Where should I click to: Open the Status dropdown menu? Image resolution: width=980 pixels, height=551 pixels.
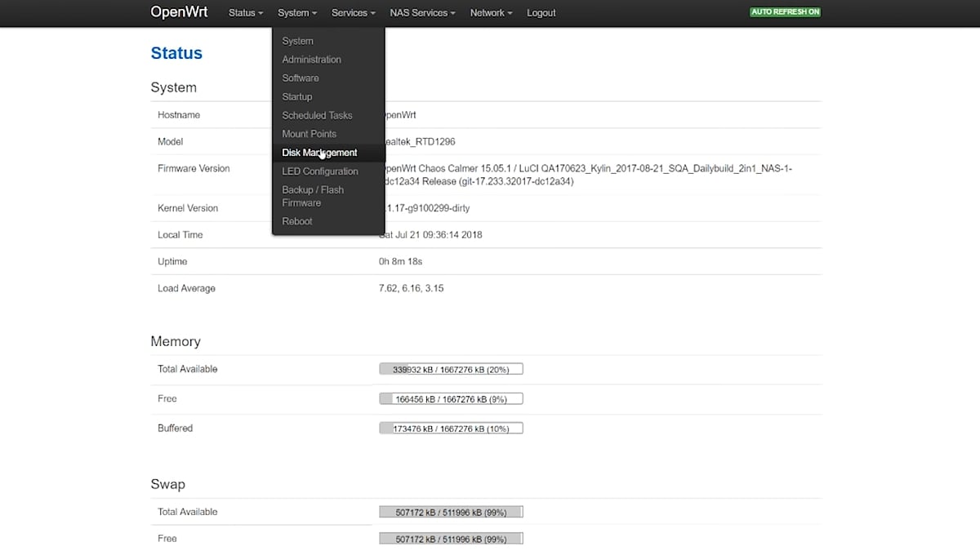point(245,12)
